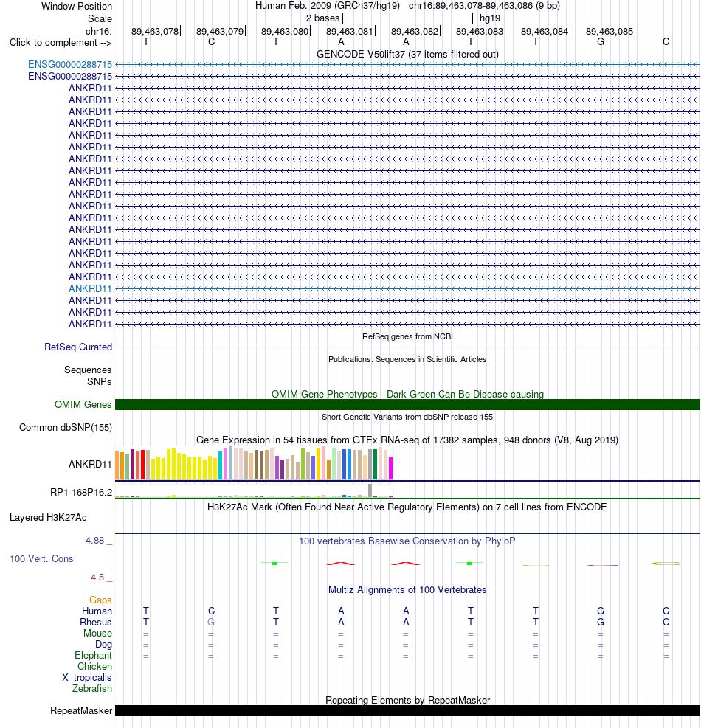
Task: Click the 100 Vert. Cons track label
Action: (41, 559)
